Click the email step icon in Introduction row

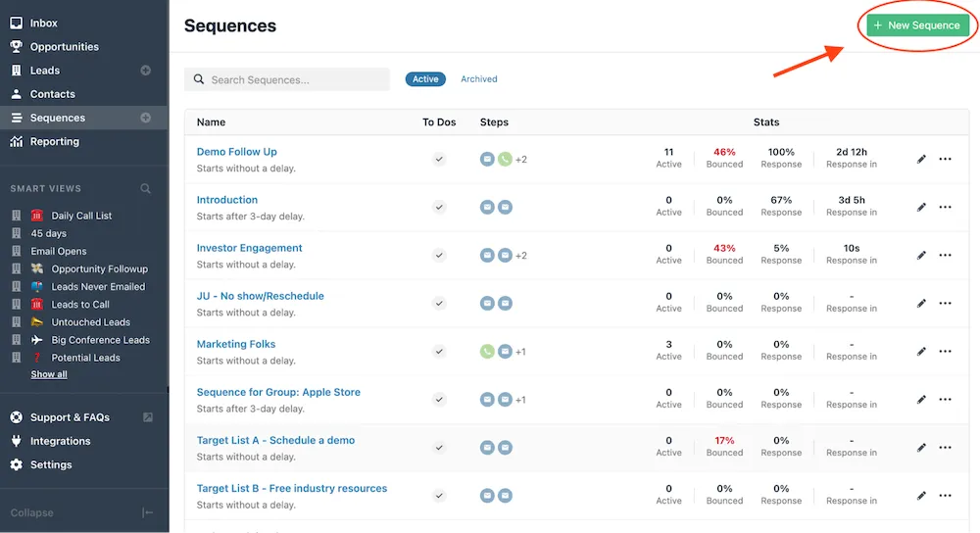(487, 207)
